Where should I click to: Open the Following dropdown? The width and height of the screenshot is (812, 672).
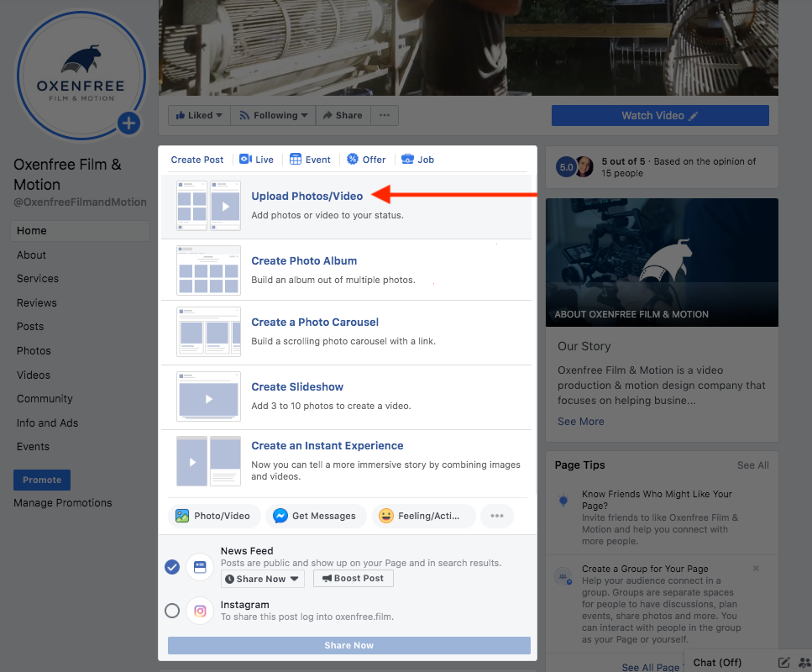click(x=273, y=115)
